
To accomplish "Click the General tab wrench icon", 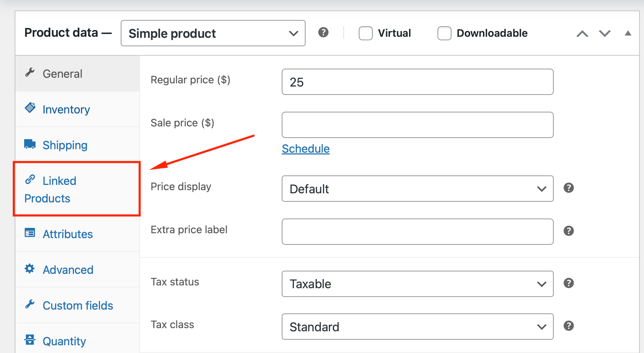I will (x=30, y=72).
